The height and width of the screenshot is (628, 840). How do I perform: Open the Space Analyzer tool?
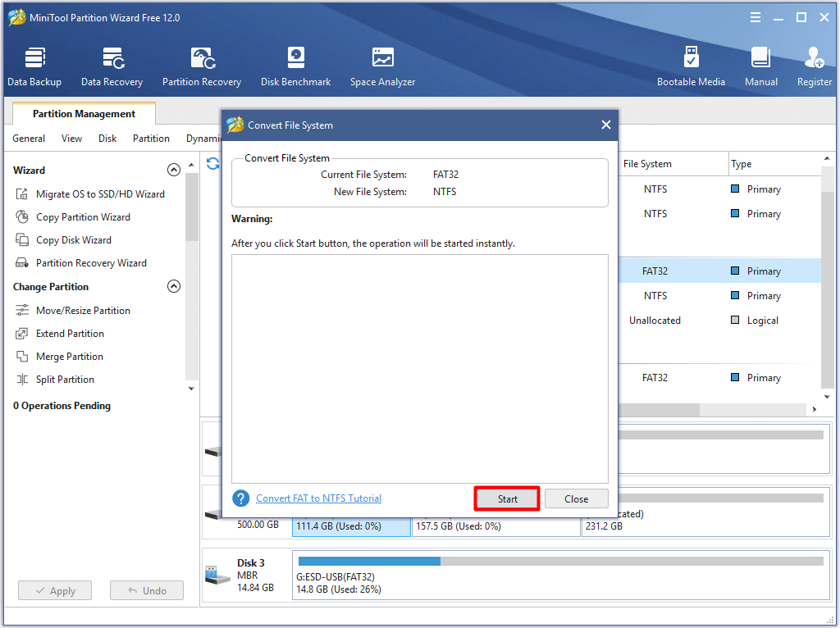(x=382, y=67)
